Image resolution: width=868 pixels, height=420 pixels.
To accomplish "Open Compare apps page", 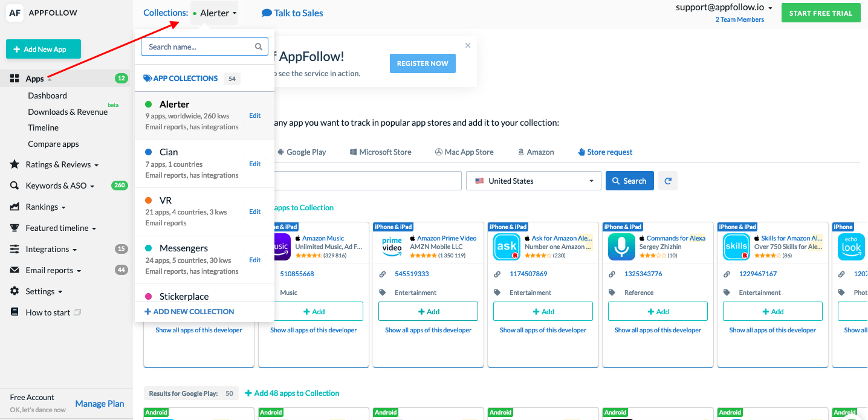I will pos(53,144).
